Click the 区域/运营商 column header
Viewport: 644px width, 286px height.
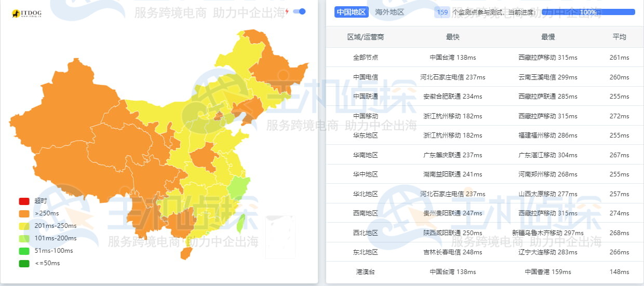tap(366, 37)
